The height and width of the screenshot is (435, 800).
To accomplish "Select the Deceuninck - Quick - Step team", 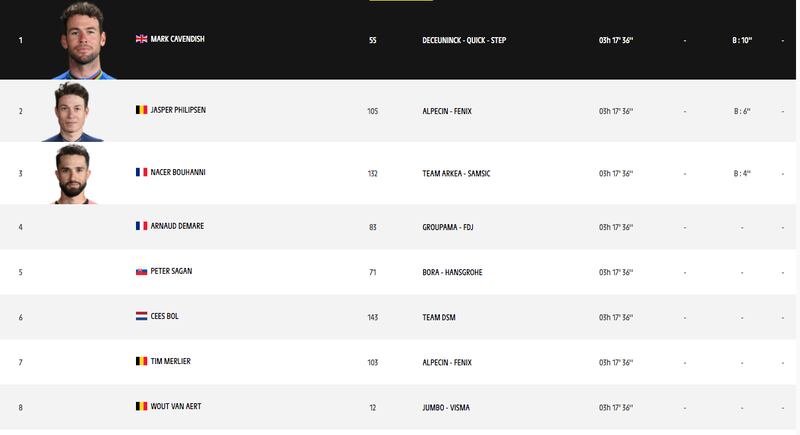I will click(x=464, y=40).
